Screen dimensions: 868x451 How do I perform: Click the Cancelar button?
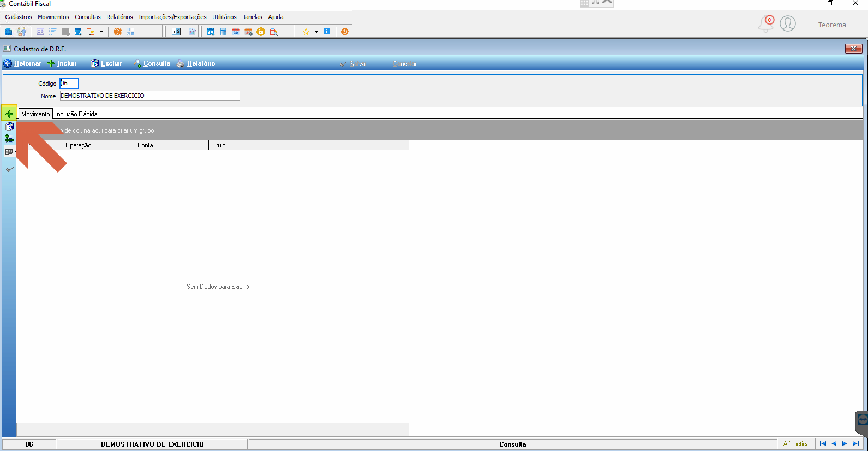[x=405, y=64]
